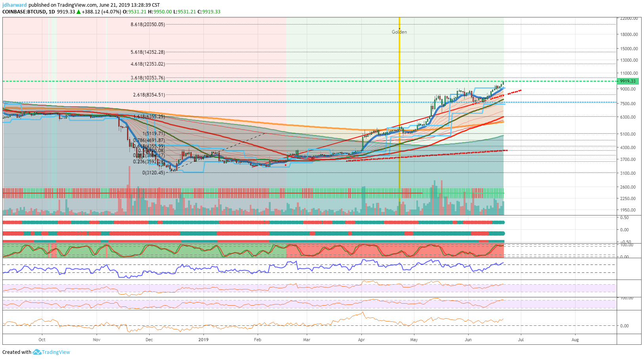Select the 3.618(10353.76) Fibonacci level label
Image resolution: width=644 pixels, height=359 pixels.
(x=148, y=78)
